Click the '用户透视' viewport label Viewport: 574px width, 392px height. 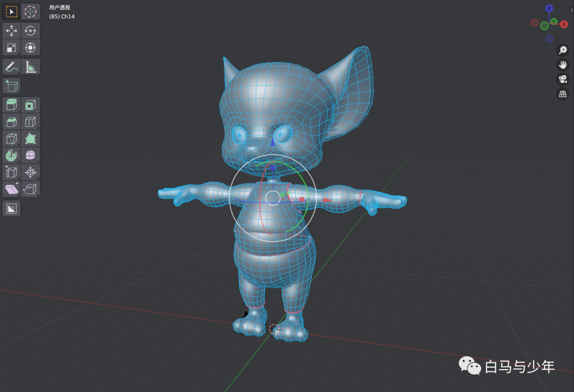60,7
